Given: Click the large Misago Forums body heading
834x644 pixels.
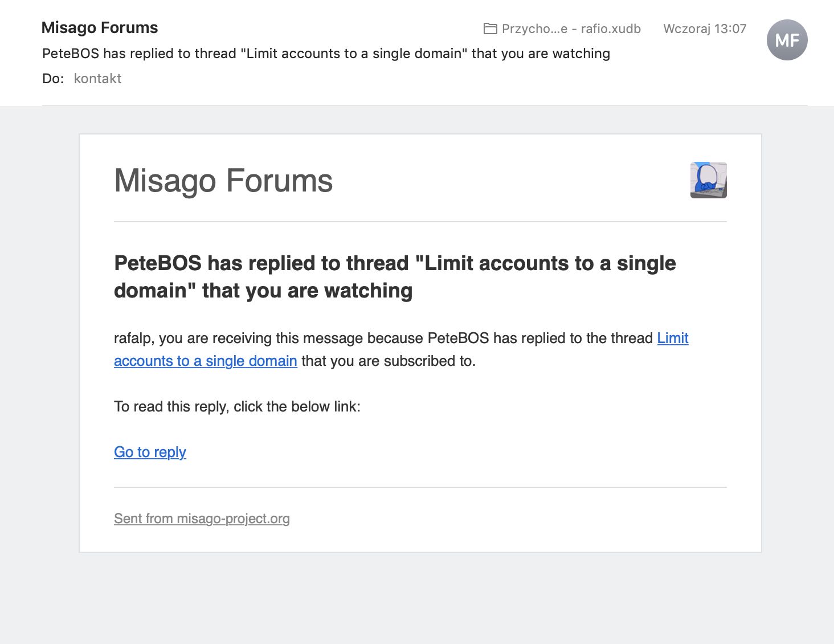Looking at the screenshot, I should (223, 181).
